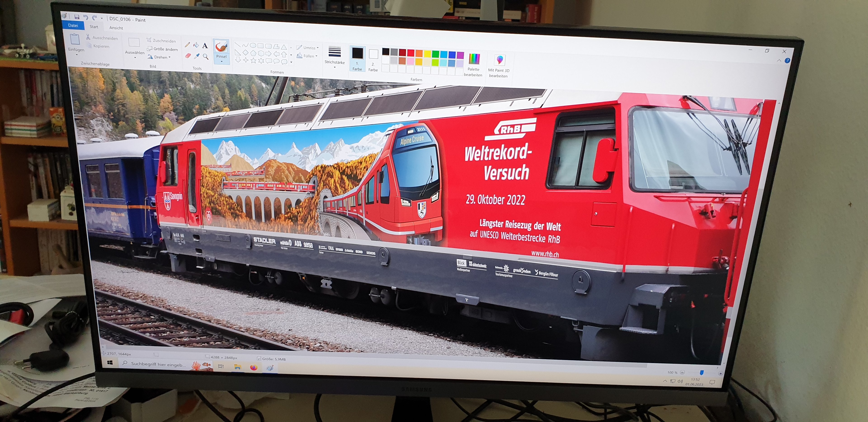Select the hexagon shape
Viewport: 868px width, 422px height.
coord(261,53)
